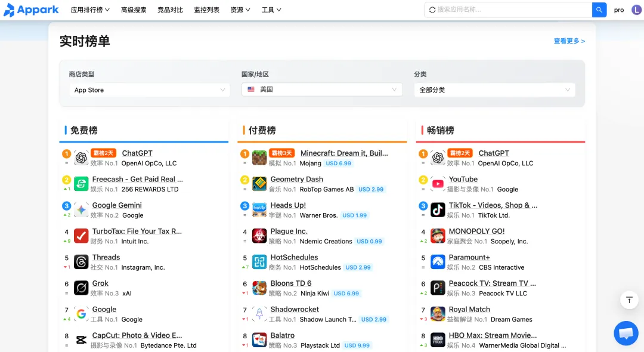Open the TurboTax: File Your Tax title

(137, 231)
